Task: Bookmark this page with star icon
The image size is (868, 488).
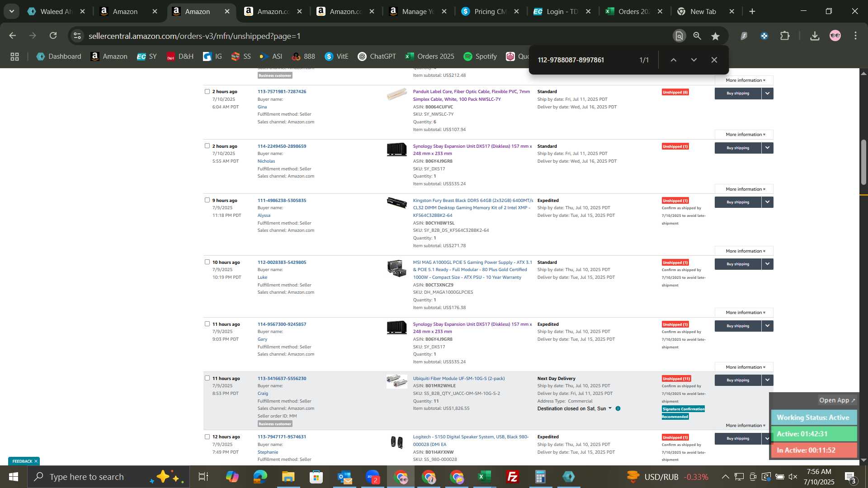Action: coord(715,36)
